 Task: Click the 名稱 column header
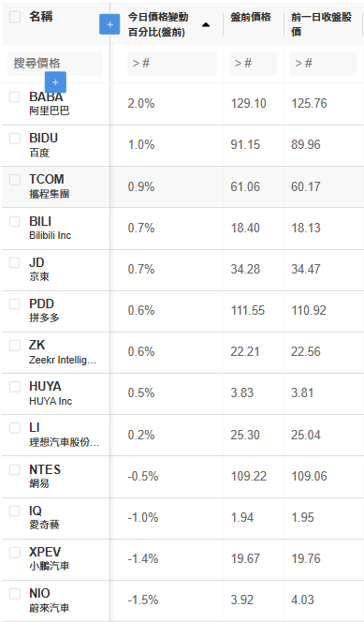click(x=41, y=17)
